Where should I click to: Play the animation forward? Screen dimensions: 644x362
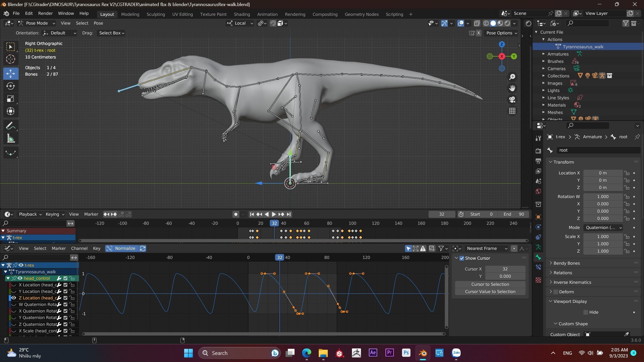pos(274,214)
